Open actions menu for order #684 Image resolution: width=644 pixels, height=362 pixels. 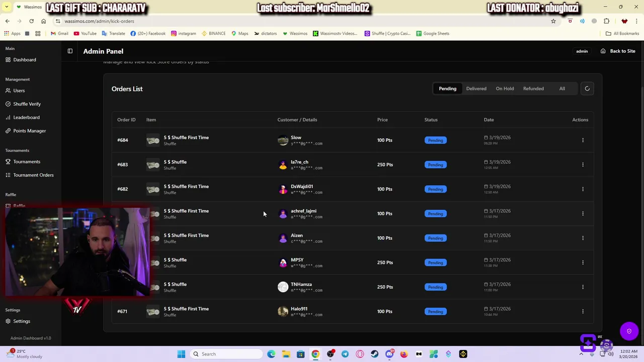[x=583, y=140]
